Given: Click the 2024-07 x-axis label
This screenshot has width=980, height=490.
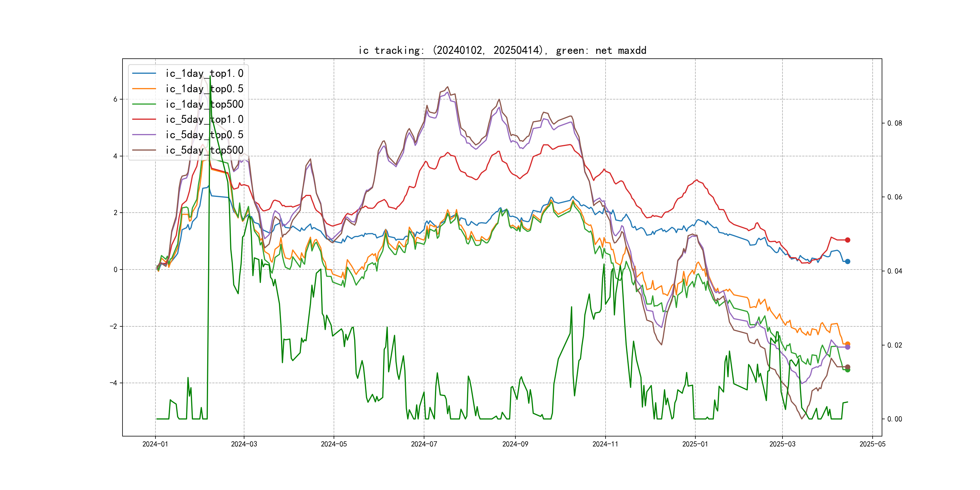Looking at the screenshot, I should tap(424, 444).
